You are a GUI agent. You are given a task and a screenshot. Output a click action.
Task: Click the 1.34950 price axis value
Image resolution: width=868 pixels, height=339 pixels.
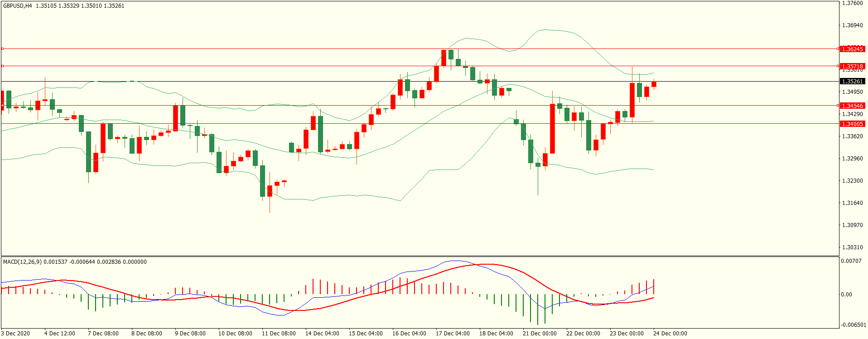[852, 92]
